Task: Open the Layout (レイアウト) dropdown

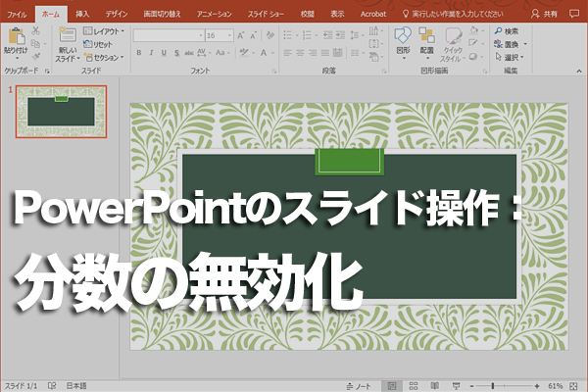Action: [104, 31]
